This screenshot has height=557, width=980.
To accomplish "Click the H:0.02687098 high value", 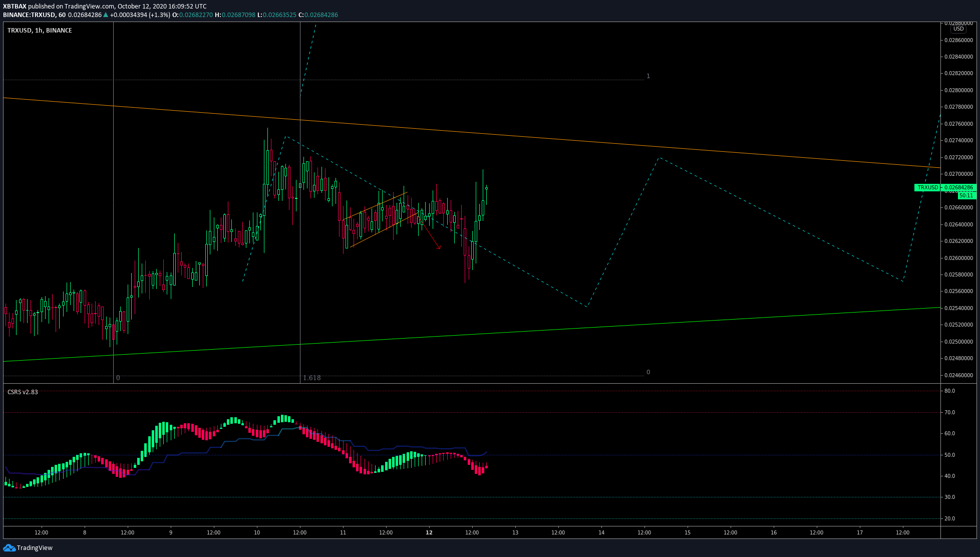I will pyautogui.click(x=235, y=15).
